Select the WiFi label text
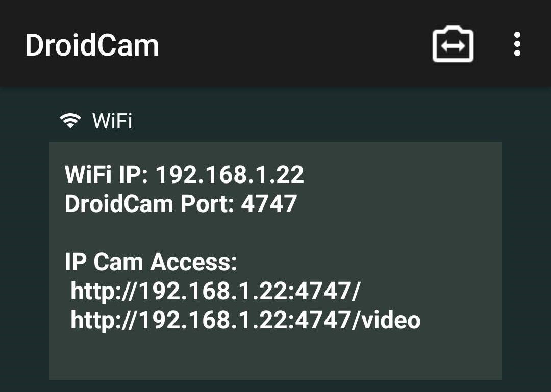The image size is (551, 392). (x=112, y=121)
